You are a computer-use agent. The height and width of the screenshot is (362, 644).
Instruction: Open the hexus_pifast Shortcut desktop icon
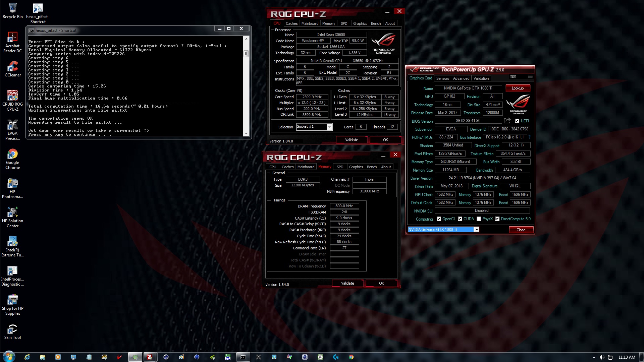tap(38, 13)
